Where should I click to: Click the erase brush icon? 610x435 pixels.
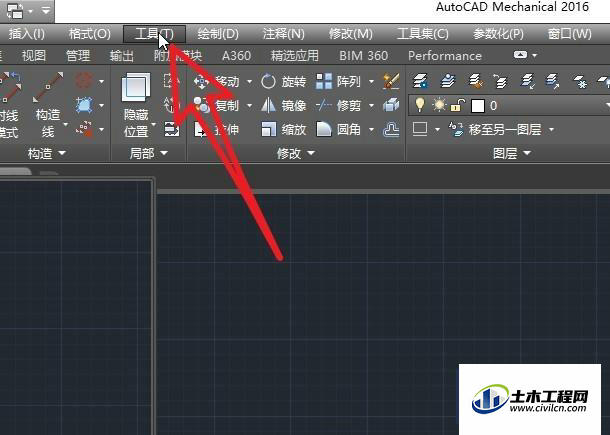[x=391, y=81]
